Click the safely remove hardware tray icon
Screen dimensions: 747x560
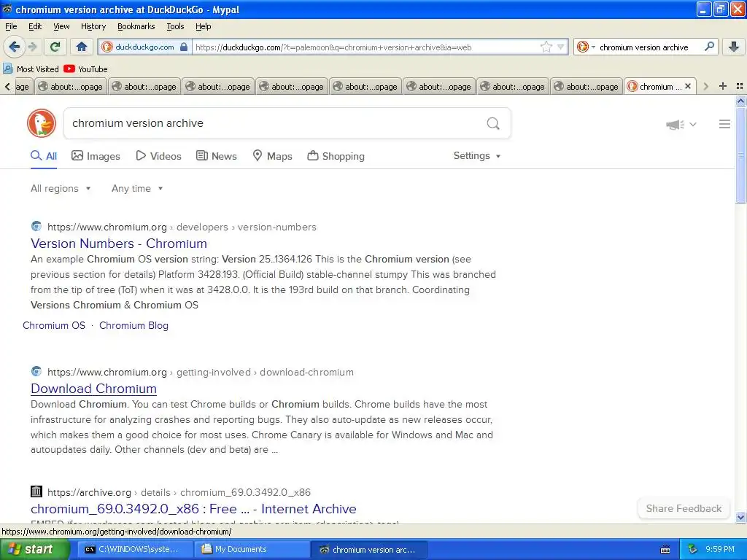pos(693,550)
